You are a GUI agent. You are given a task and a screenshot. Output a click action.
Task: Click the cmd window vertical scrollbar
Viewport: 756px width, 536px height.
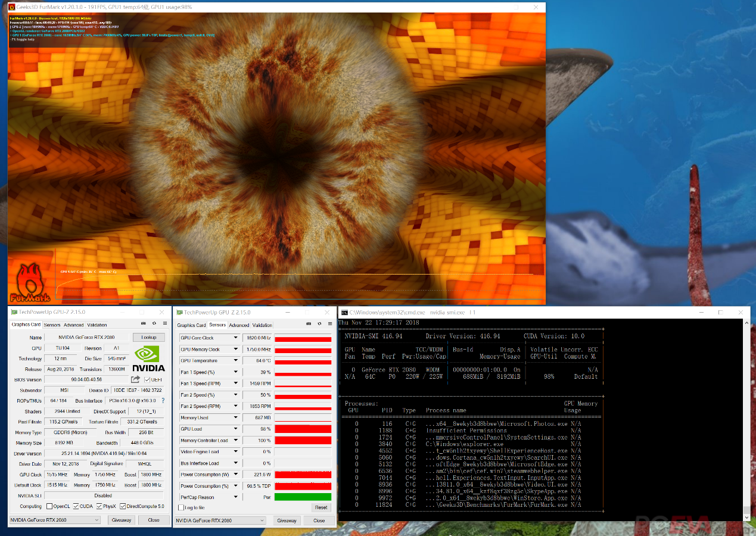(x=746, y=420)
